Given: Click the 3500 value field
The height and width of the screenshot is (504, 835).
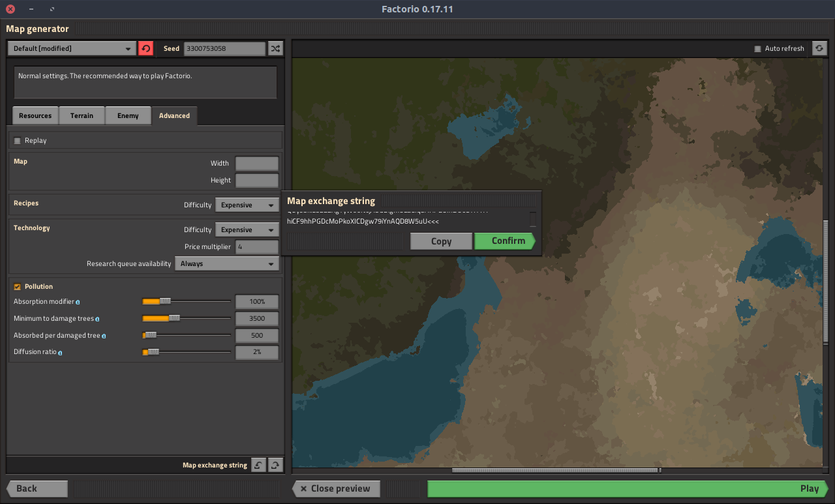Looking at the screenshot, I should point(257,319).
